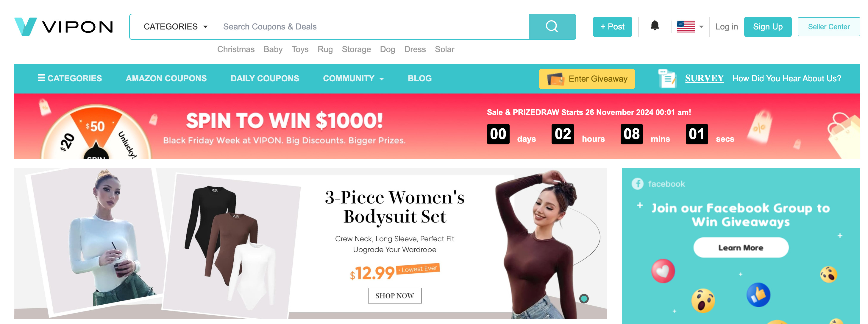Expand the CATEGORIES dropdown in search bar

click(176, 27)
